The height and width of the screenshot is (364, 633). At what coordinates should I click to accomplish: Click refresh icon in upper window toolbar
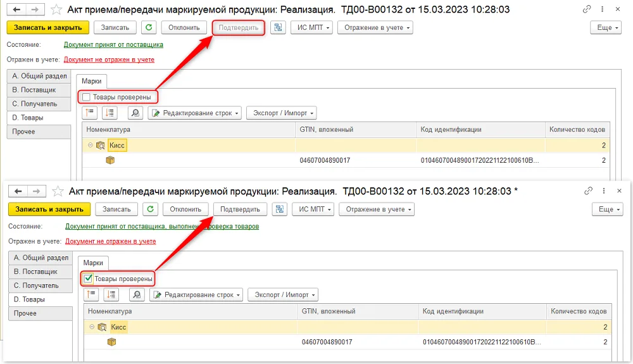[149, 27]
